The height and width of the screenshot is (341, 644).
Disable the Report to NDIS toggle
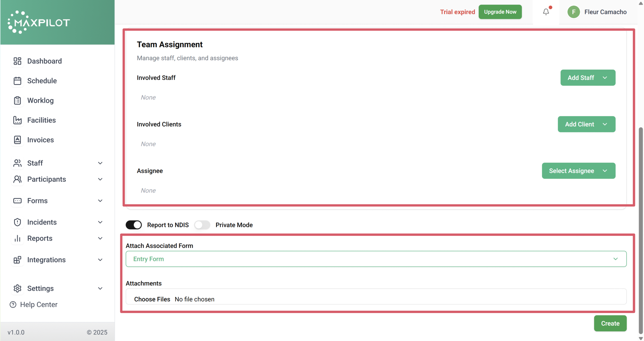click(x=134, y=225)
